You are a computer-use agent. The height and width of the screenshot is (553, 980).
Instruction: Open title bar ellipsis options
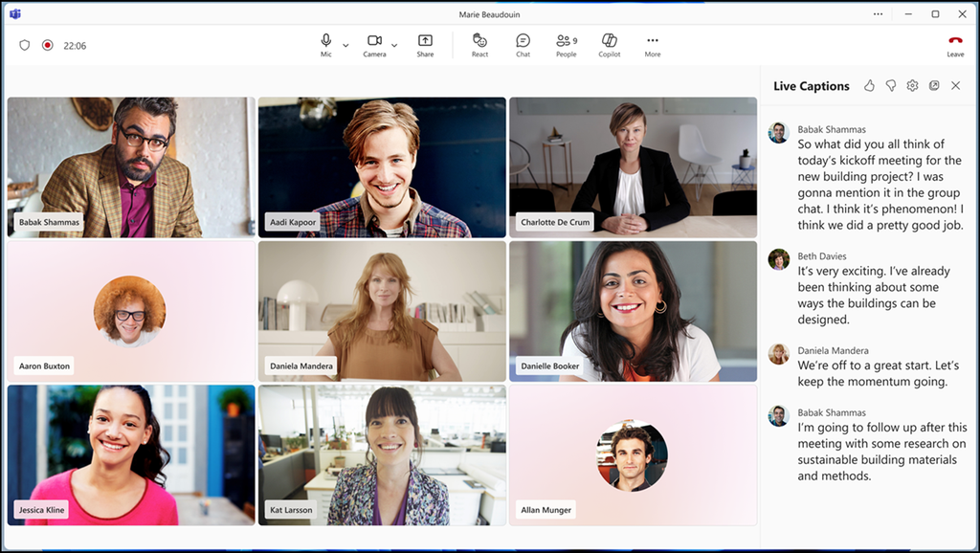[x=879, y=13]
